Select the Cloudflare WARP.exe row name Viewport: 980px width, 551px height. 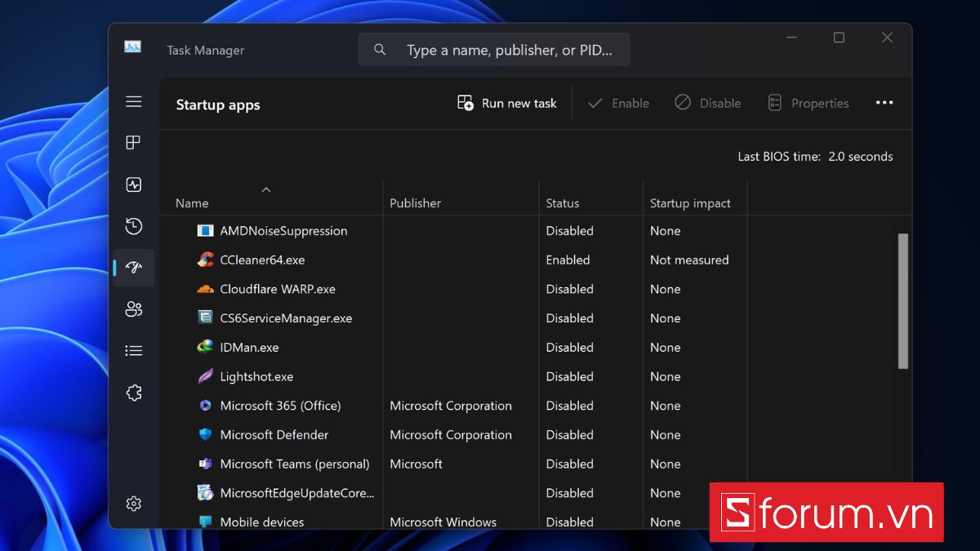(278, 289)
